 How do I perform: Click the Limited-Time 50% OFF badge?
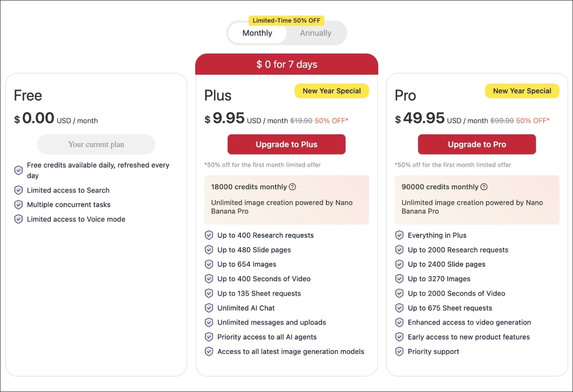[286, 20]
